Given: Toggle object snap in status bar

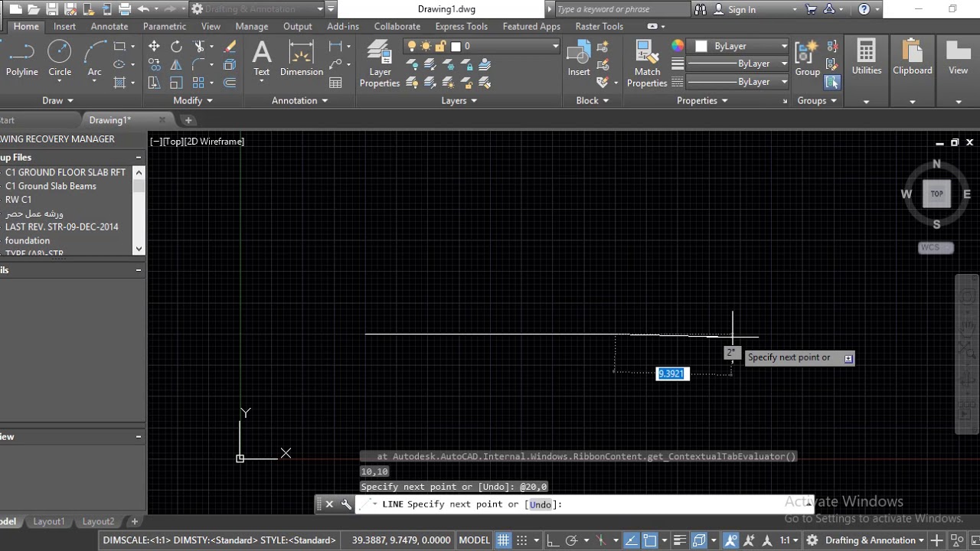Looking at the screenshot, I should [x=650, y=540].
